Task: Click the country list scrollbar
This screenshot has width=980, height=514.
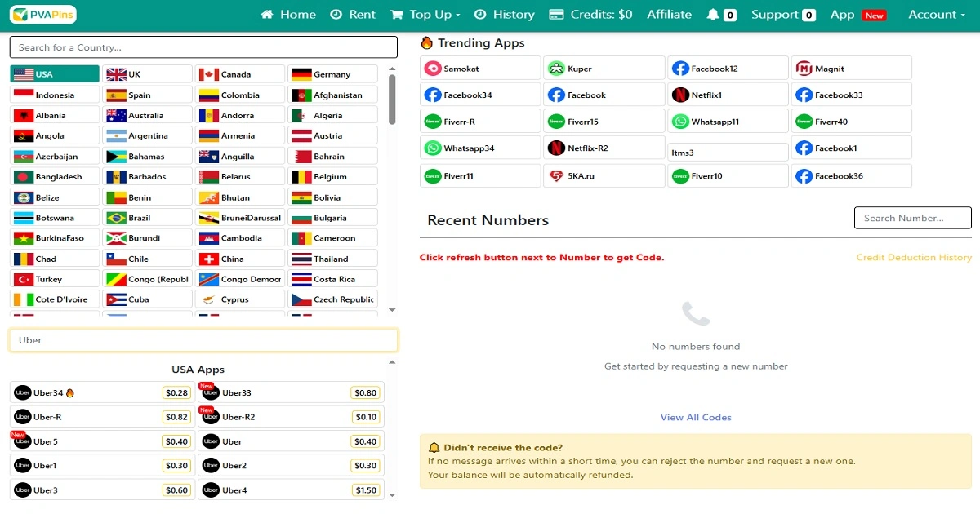Action: coord(392,100)
